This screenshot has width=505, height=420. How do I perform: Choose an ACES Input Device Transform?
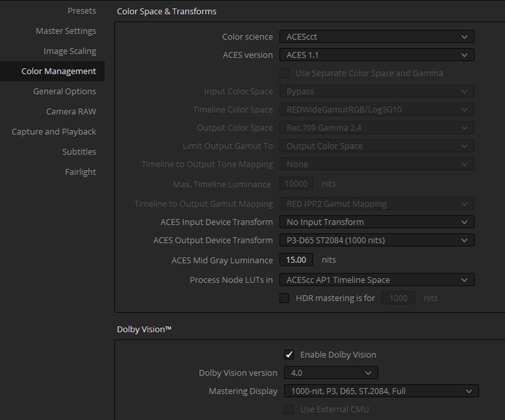tap(377, 222)
